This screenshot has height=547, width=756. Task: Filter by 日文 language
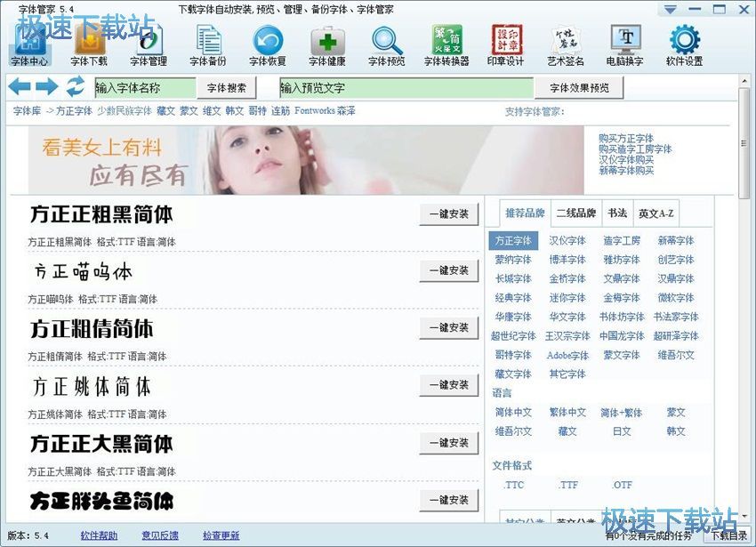[622, 431]
